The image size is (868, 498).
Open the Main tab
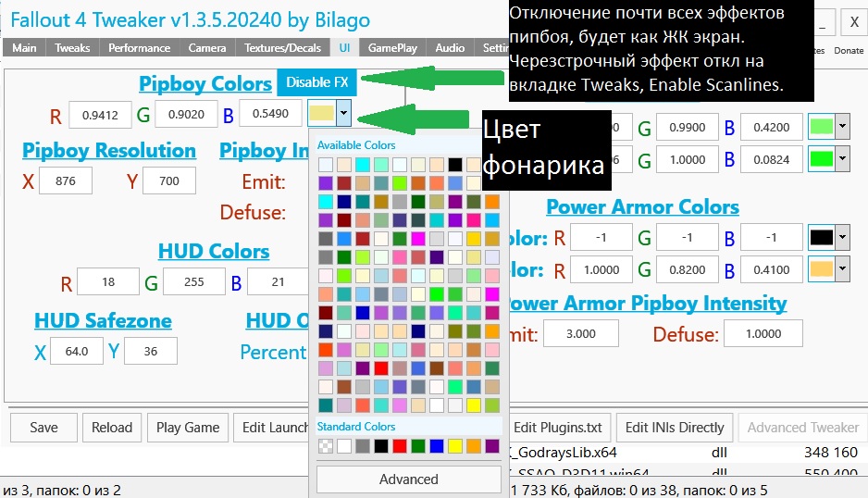(x=24, y=47)
